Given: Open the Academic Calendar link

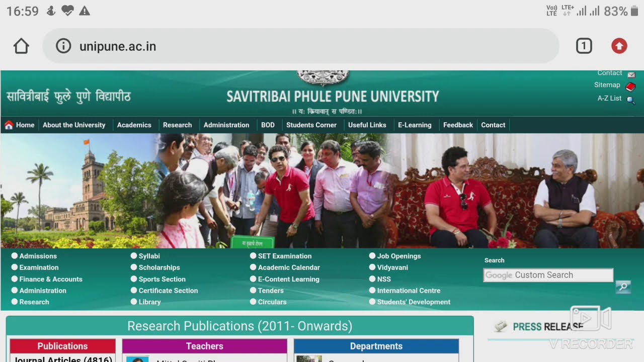Looking at the screenshot, I should [289, 267].
